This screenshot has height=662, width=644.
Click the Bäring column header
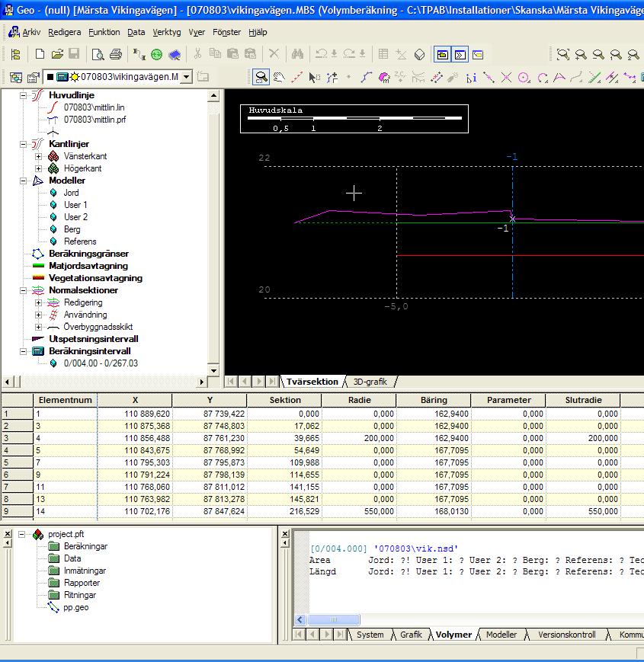pos(434,400)
